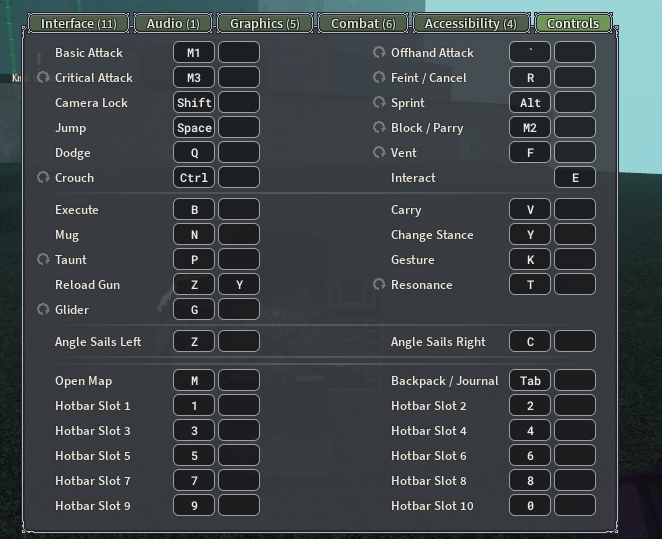Viewport: 662px width, 539px height.
Task: Click the circular icon beside Block / Parry
Action: pos(379,128)
